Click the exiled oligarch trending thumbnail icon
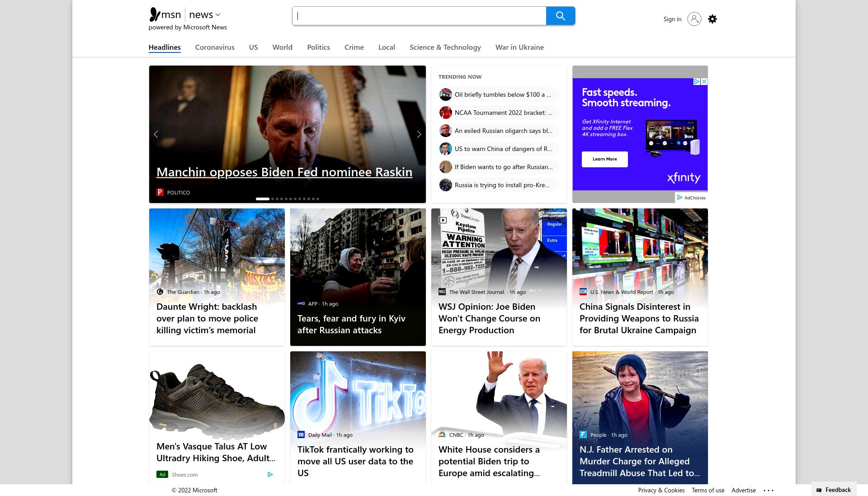 [446, 131]
